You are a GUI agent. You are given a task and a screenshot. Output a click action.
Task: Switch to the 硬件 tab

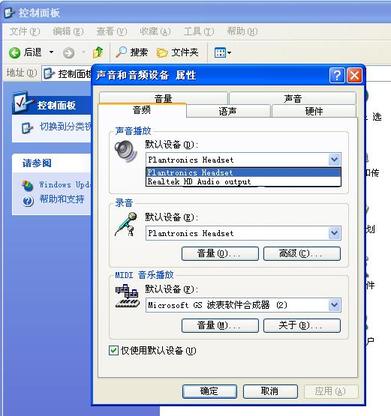[314, 111]
